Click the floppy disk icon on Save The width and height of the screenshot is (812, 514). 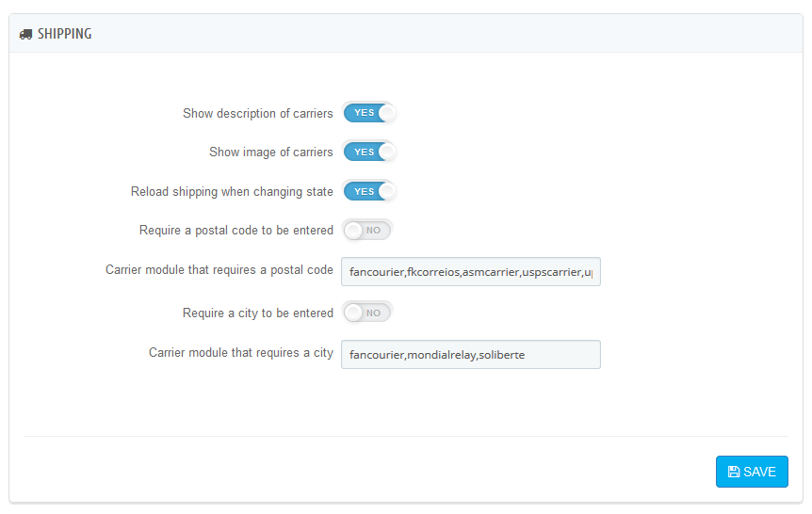tap(734, 472)
